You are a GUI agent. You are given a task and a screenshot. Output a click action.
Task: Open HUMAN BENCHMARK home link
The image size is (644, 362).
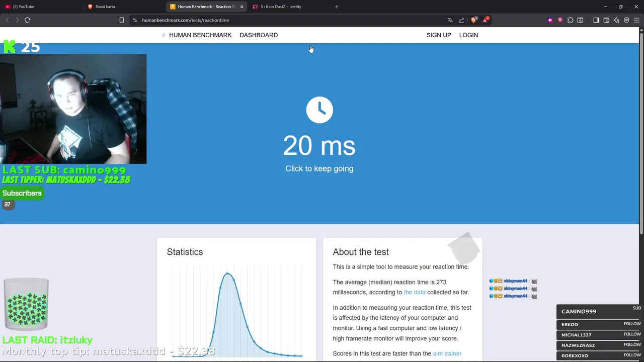[200, 35]
